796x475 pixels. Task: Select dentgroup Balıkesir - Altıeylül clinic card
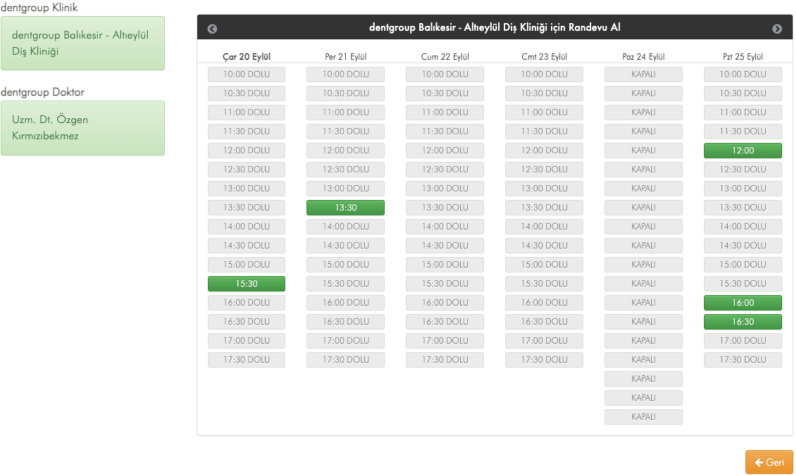click(82, 44)
